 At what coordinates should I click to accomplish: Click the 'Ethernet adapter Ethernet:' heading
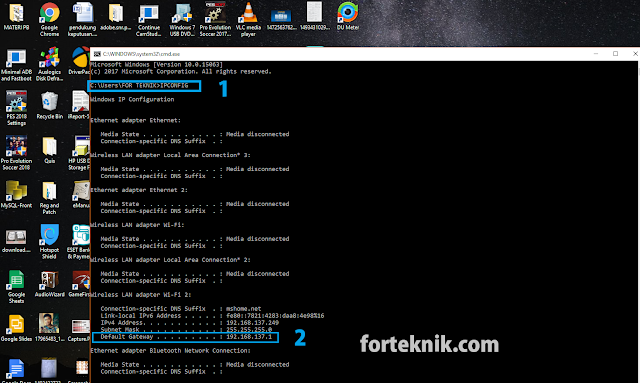click(136, 120)
